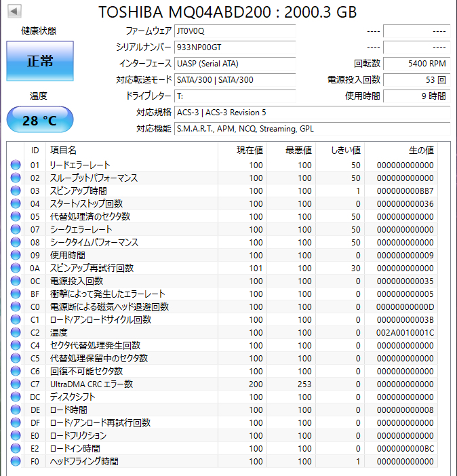
Task: Select the 代替処理済のセクタ数 attribute name
Action: [90, 216]
